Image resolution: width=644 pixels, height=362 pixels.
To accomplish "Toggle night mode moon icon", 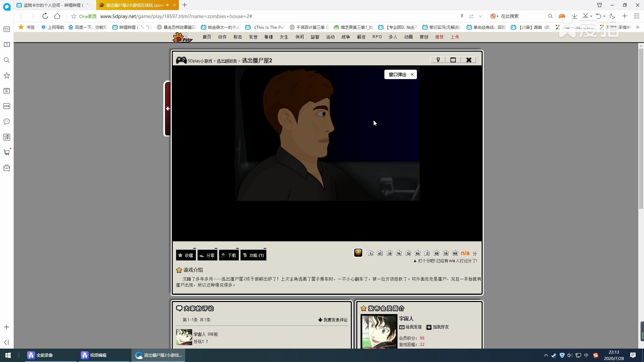I will point(612,16).
